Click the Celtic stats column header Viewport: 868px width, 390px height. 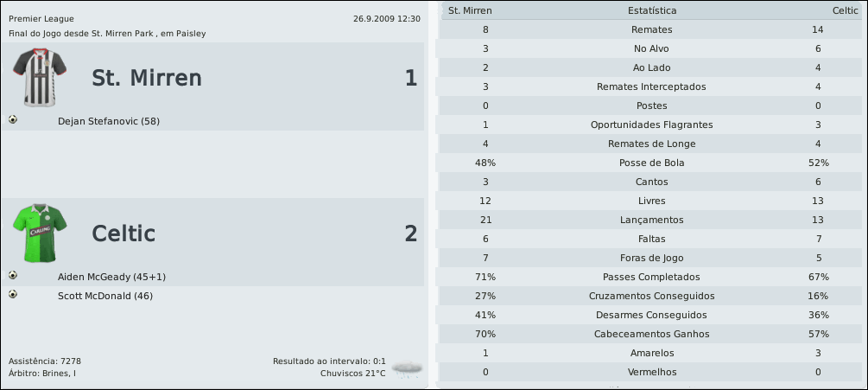[x=844, y=10]
